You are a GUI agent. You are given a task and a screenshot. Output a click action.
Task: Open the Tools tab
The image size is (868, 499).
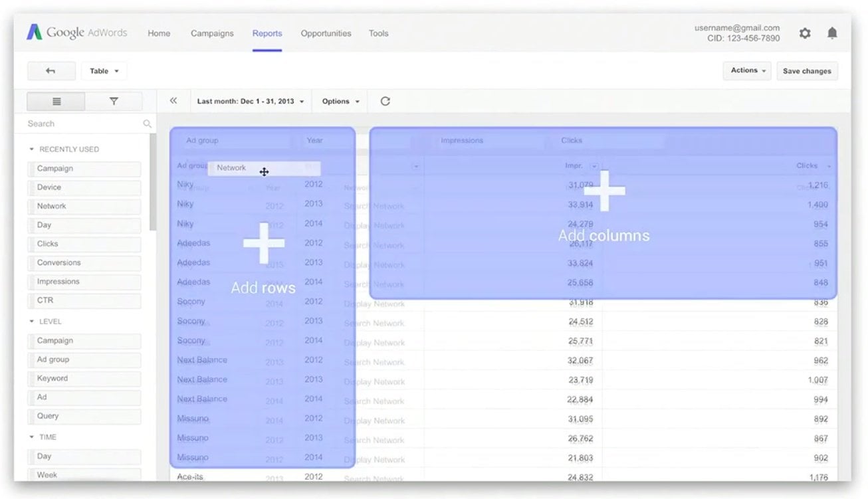click(379, 33)
